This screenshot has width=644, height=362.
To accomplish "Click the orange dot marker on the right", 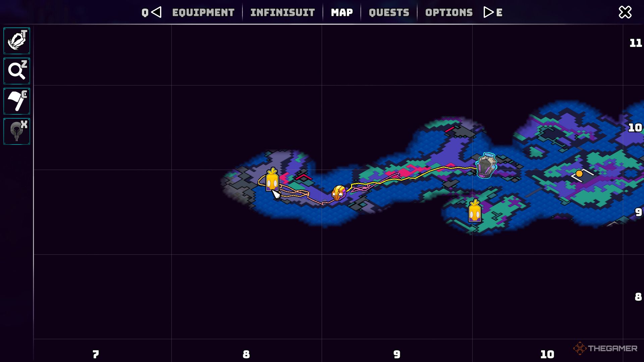I will point(579,173).
